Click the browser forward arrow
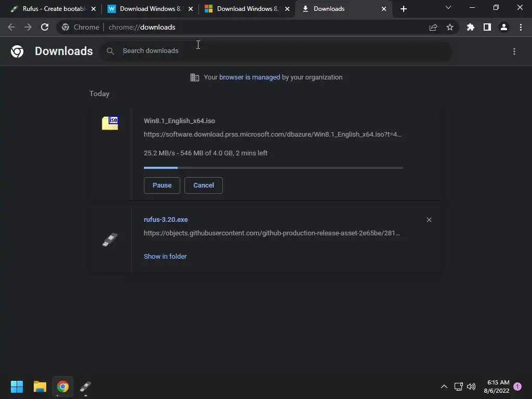532x399 pixels. click(28, 27)
